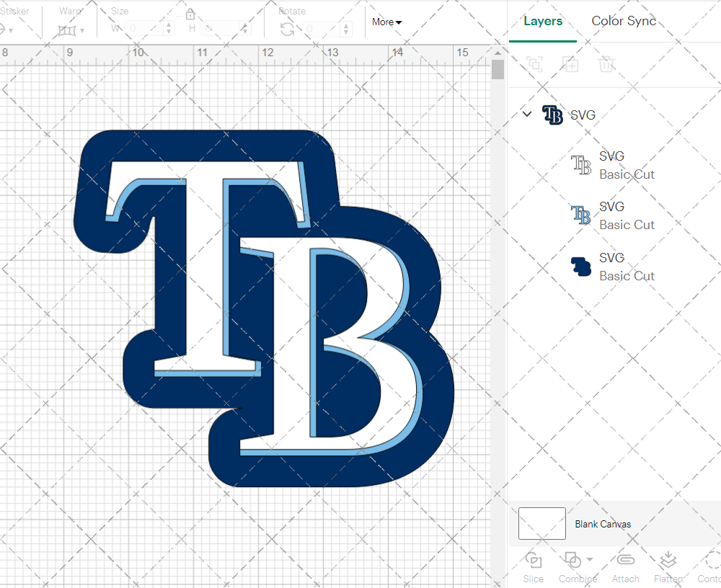Click the Contour tool icon
The height and width of the screenshot is (588, 721).
[x=712, y=561]
